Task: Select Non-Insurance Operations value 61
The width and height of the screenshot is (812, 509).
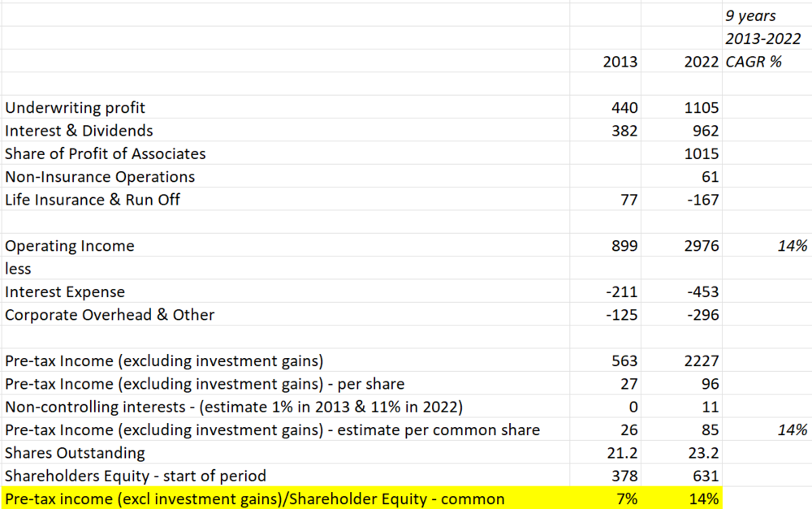Action: click(681, 177)
